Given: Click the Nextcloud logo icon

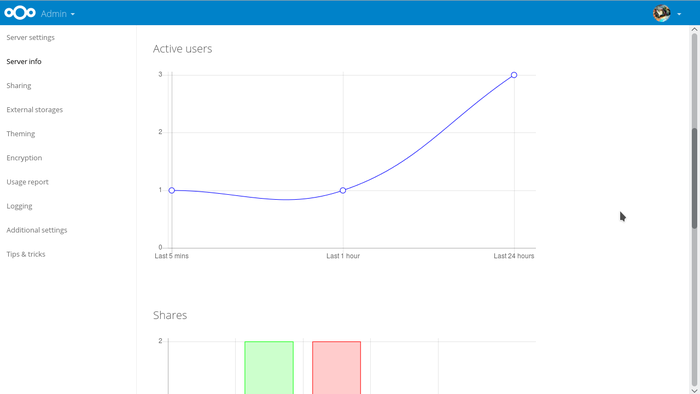Looking at the screenshot, I should [20, 13].
